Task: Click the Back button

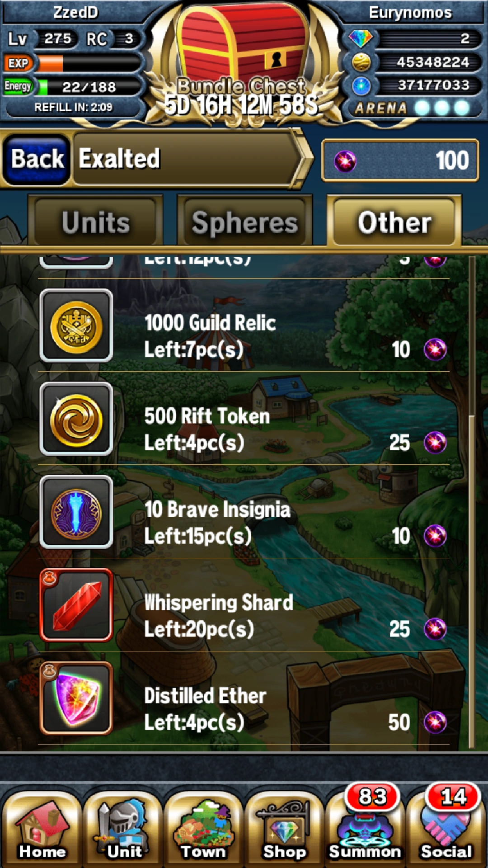Action: pyautogui.click(x=37, y=159)
